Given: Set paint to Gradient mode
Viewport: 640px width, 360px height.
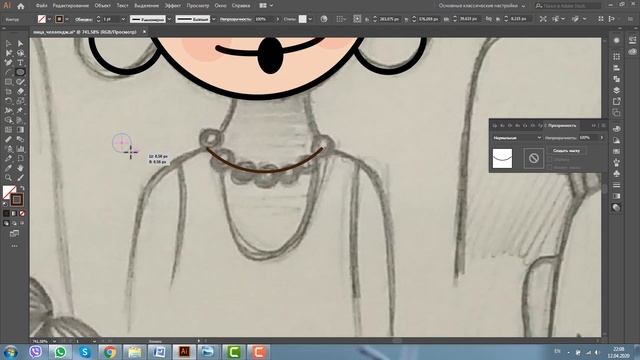Looking at the screenshot, I should [x=14, y=213].
